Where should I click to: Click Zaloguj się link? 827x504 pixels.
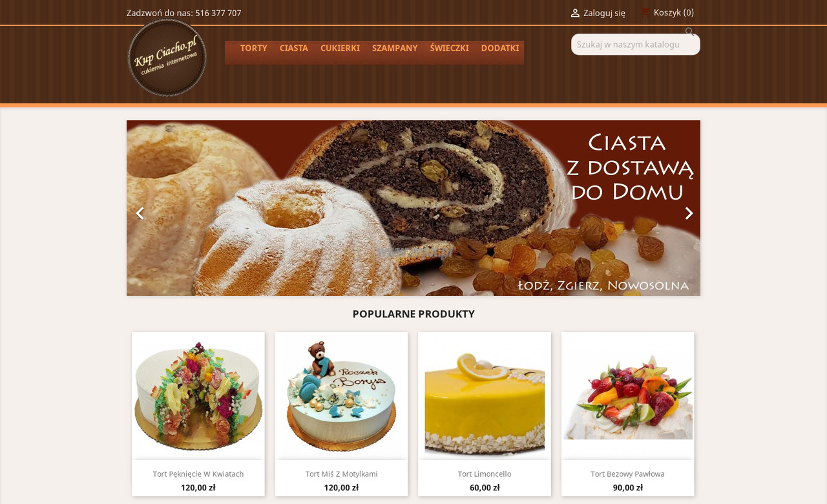604,13
